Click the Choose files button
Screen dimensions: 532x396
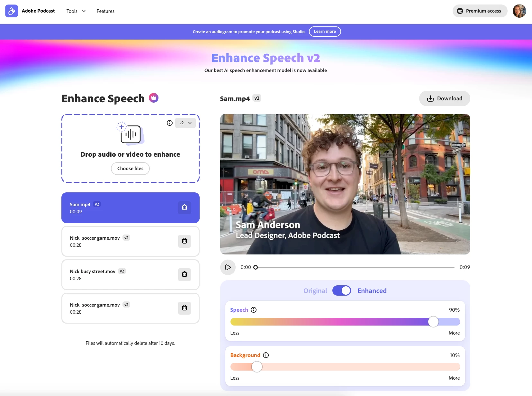point(130,169)
